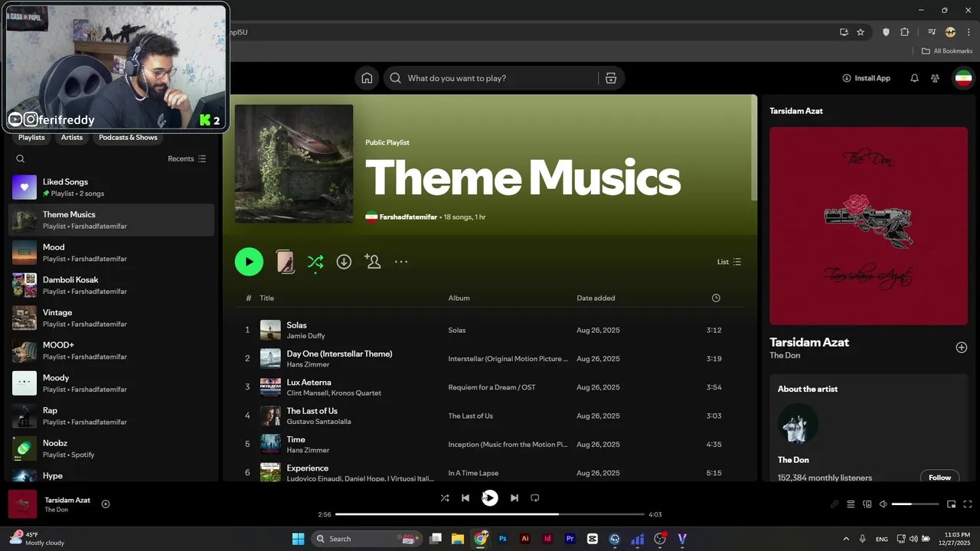Viewport: 980px width, 551px height.
Task: Follow The Don artist
Action: [939, 478]
